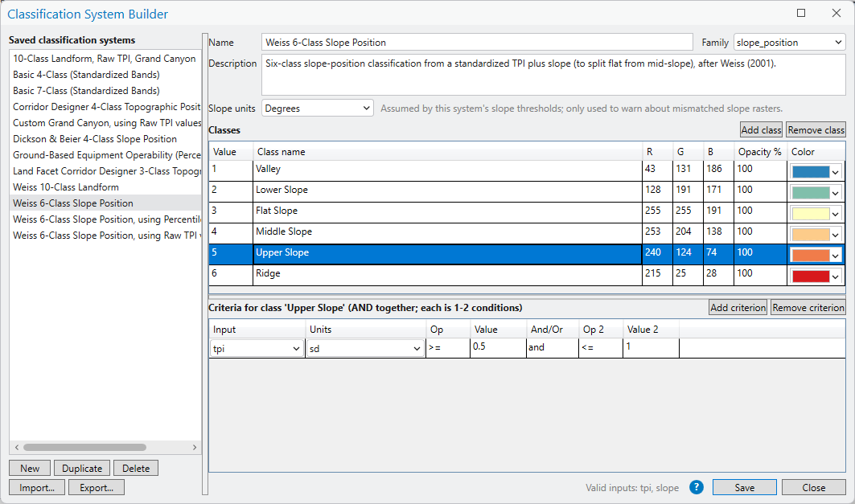Click the Ridge R value '215'
The height and width of the screenshot is (504, 855).
(x=657, y=275)
